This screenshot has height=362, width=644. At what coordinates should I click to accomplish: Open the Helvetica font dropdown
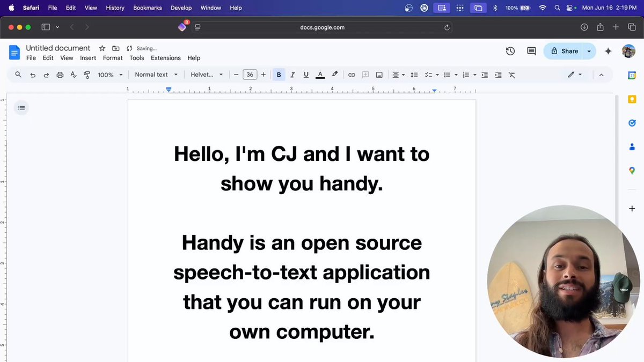207,75
